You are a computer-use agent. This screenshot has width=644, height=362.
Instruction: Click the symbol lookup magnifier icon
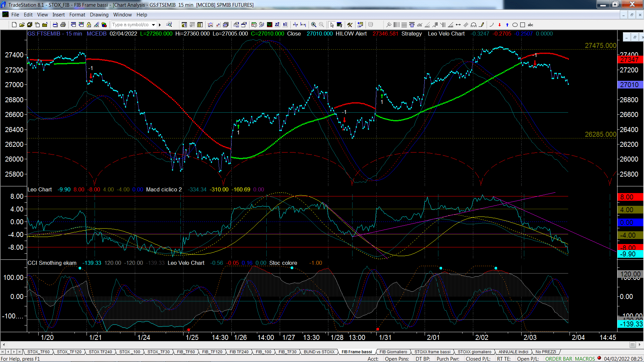169,25
